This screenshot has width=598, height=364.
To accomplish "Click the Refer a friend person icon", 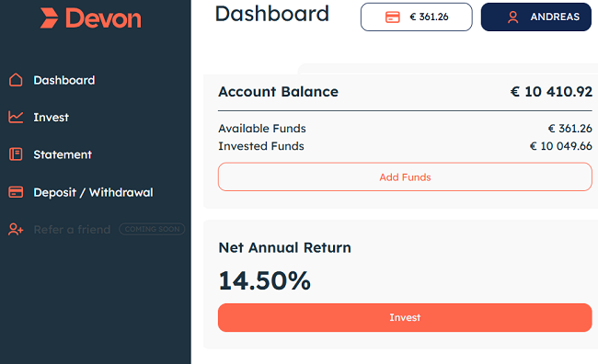I will coord(16,230).
